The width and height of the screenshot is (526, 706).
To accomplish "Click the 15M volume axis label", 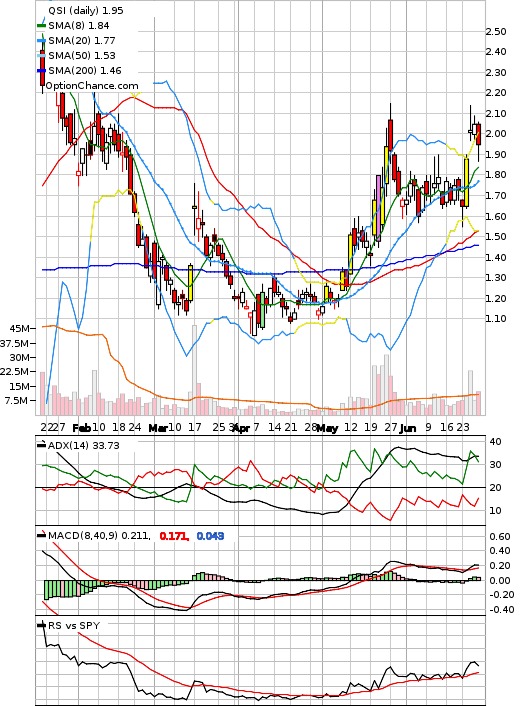I will pos(20,386).
